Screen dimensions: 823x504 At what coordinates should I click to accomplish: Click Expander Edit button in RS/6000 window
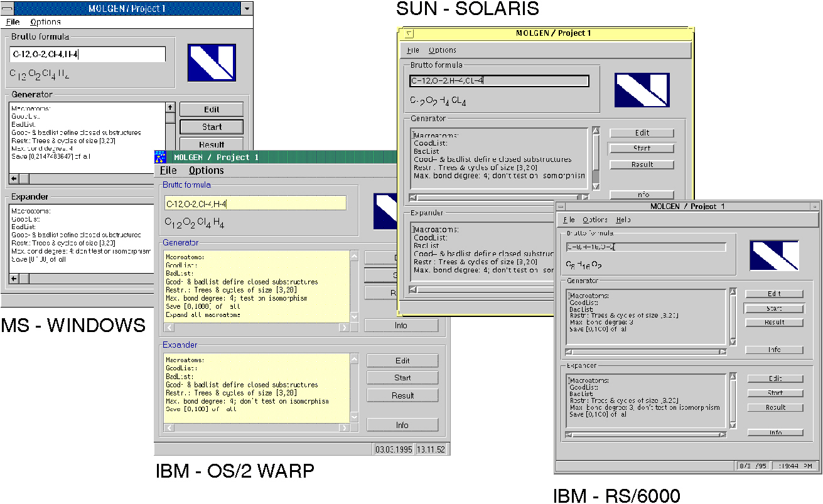(775, 378)
